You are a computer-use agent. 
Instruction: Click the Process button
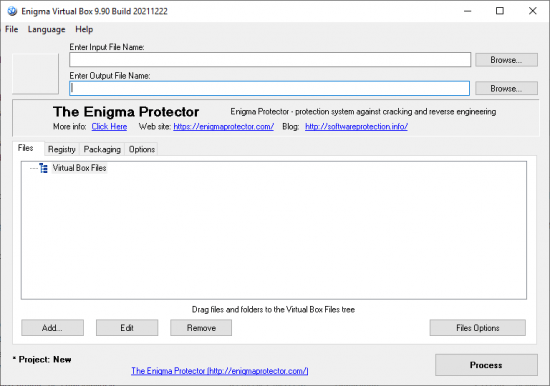(486, 365)
